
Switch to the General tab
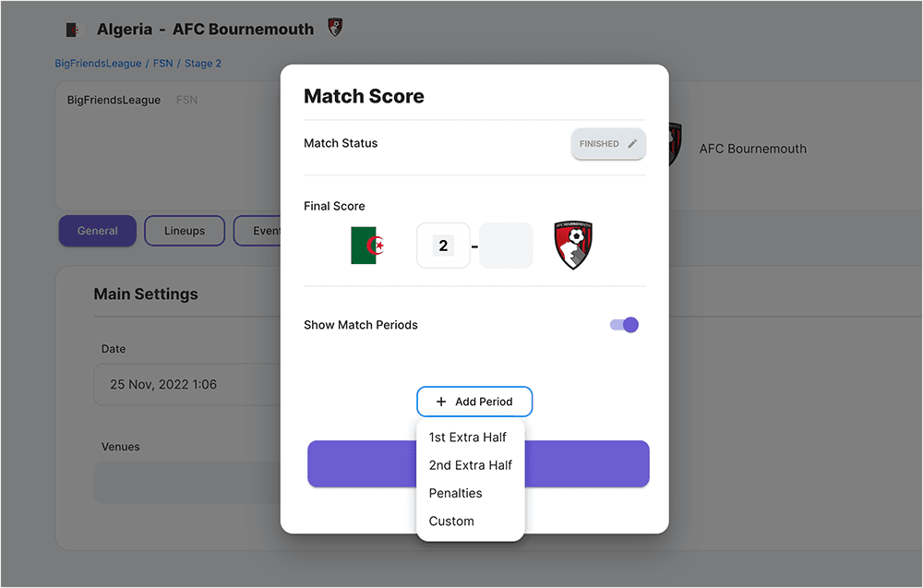coord(98,231)
